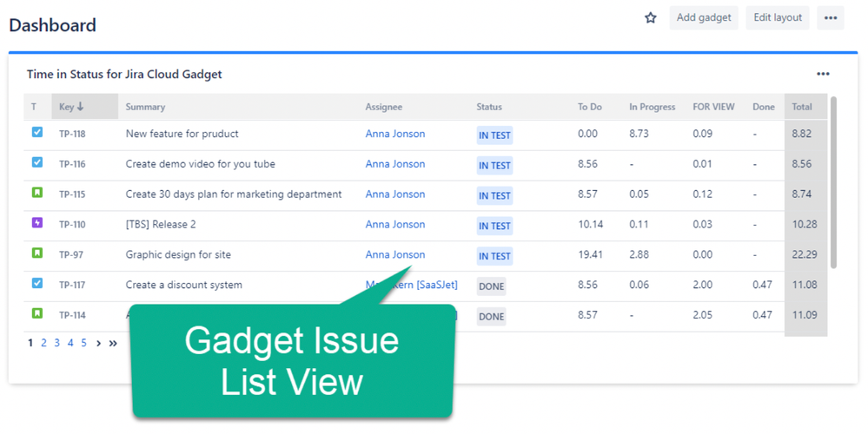This screenshot has width=868, height=434.
Task: Open assignee Anna Jonson on TP-115
Action: [395, 194]
